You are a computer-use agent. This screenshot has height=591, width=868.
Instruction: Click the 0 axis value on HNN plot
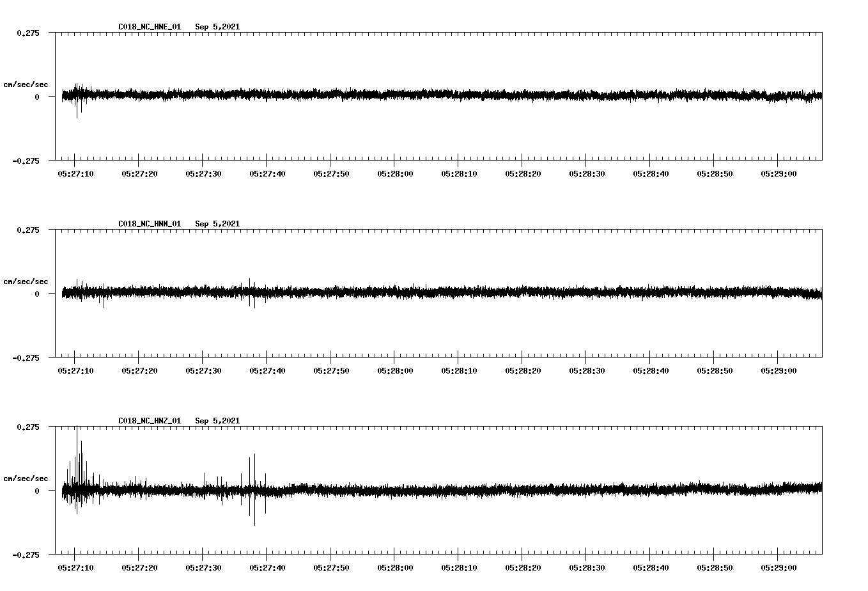pyautogui.click(x=36, y=294)
